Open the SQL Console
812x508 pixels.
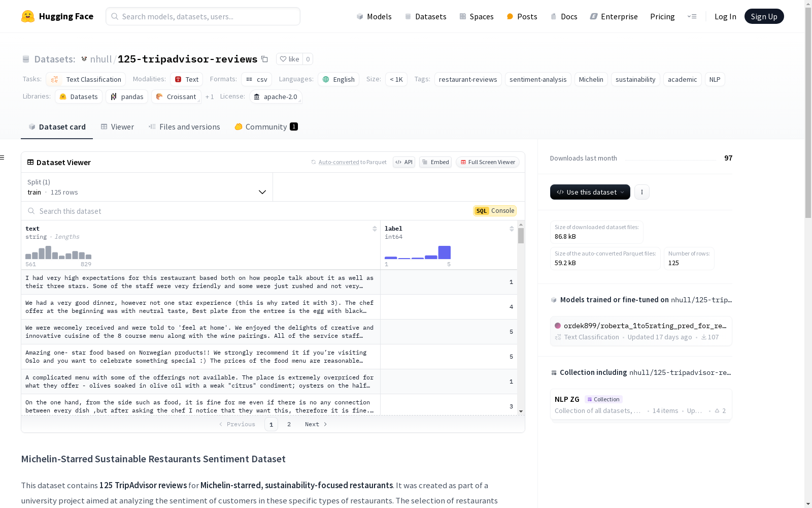[495, 211]
